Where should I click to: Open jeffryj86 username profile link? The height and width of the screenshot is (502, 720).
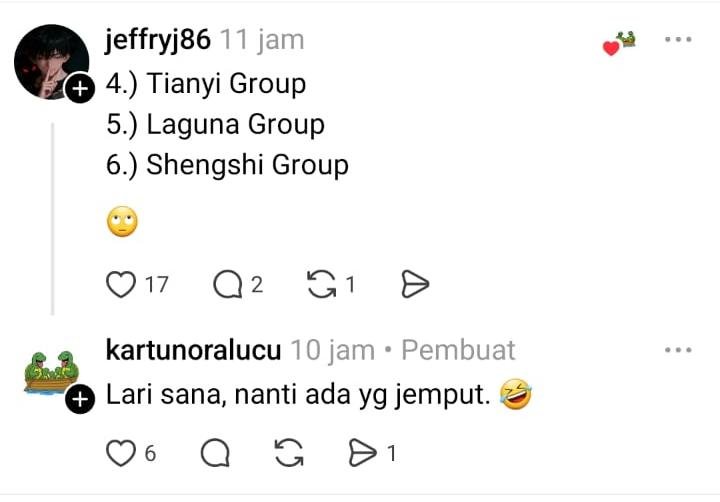(x=158, y=40)
